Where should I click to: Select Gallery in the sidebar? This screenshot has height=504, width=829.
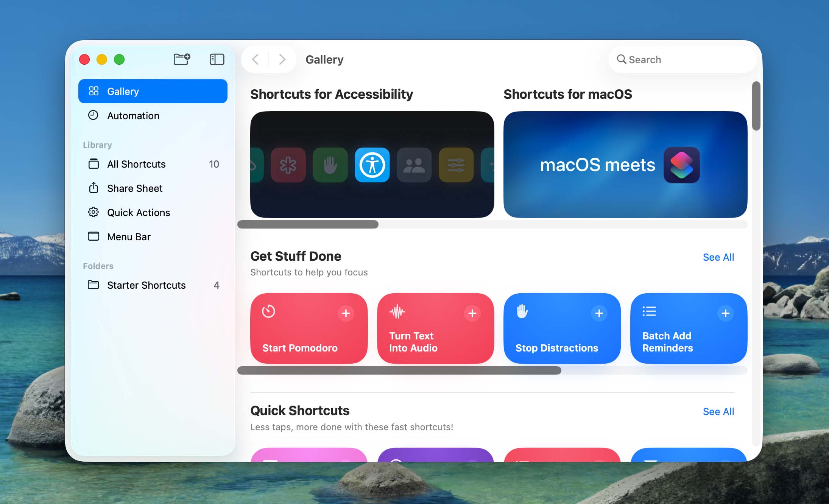[153, 91]
